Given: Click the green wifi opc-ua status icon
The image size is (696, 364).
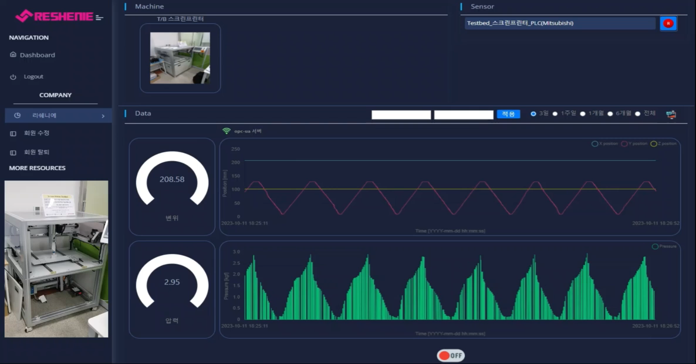Looking at the screenshot, I should [x=226, y=131].
